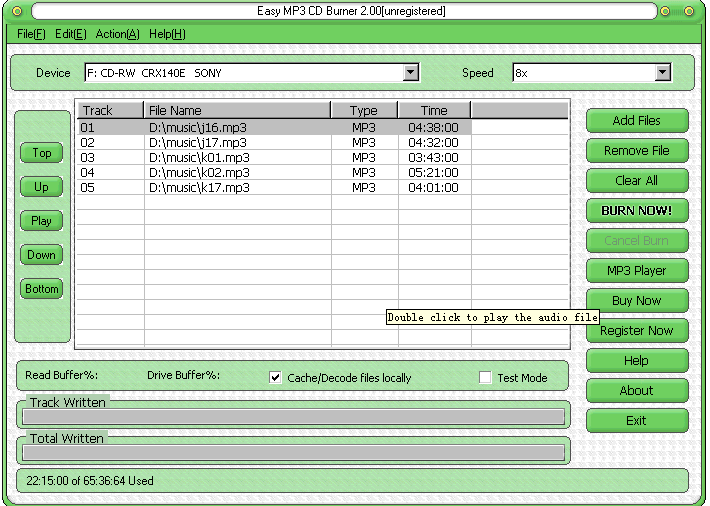Open the MP3 Player
The height and width of the screenshot is (506, 710).
pyautogui.click(x=637, y=270)
